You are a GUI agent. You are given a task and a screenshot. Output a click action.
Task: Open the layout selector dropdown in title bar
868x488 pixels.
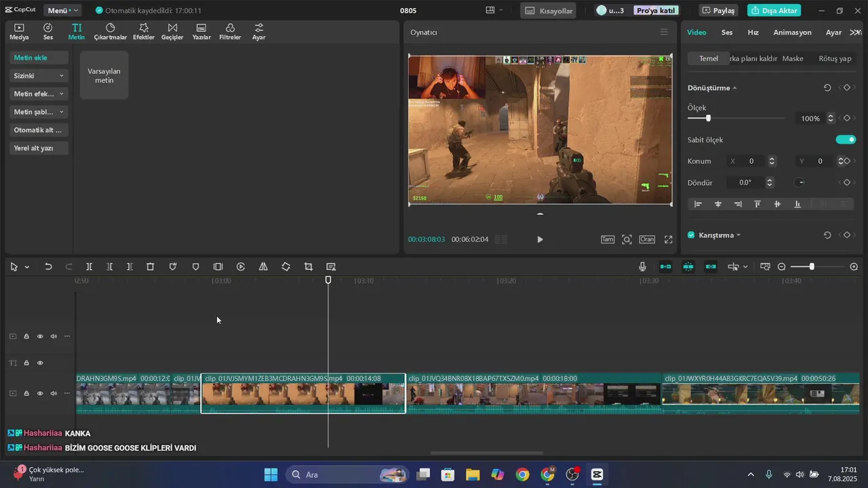494,10
